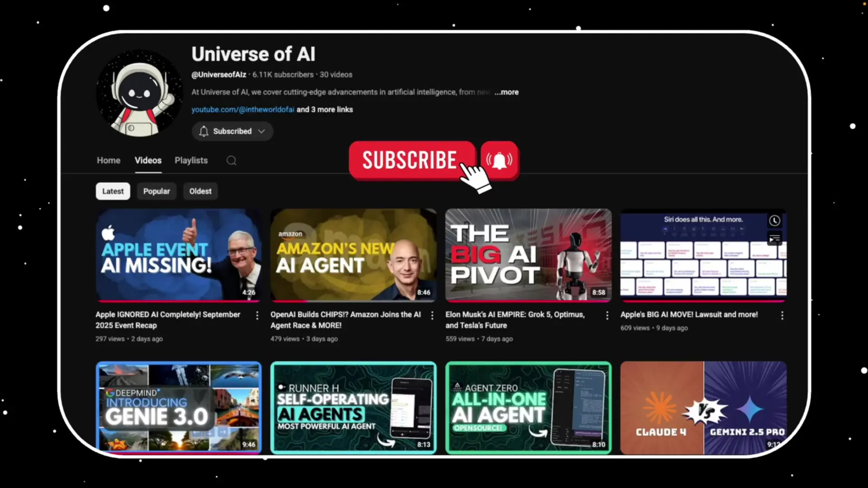Switch to the Home tab

(x=108, y=160)
